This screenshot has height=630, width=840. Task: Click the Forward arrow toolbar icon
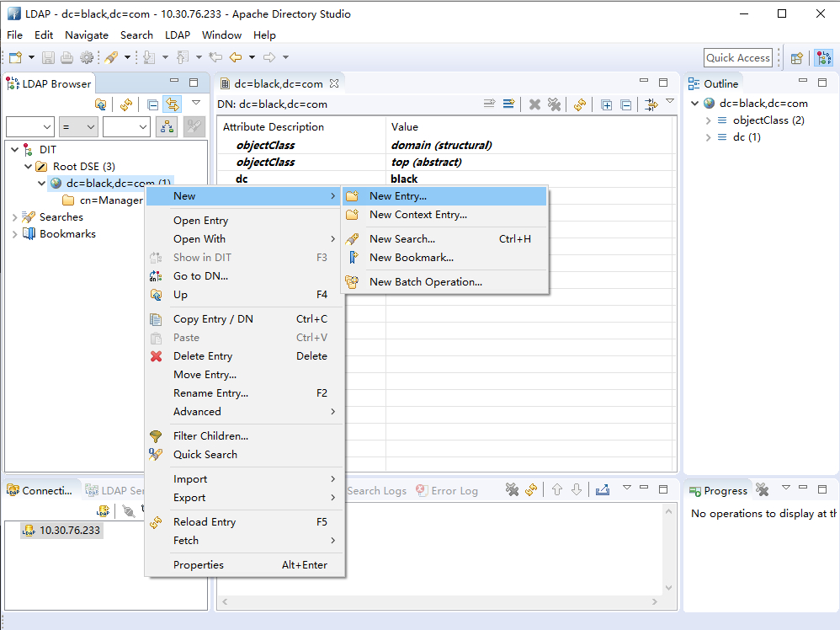269,57
